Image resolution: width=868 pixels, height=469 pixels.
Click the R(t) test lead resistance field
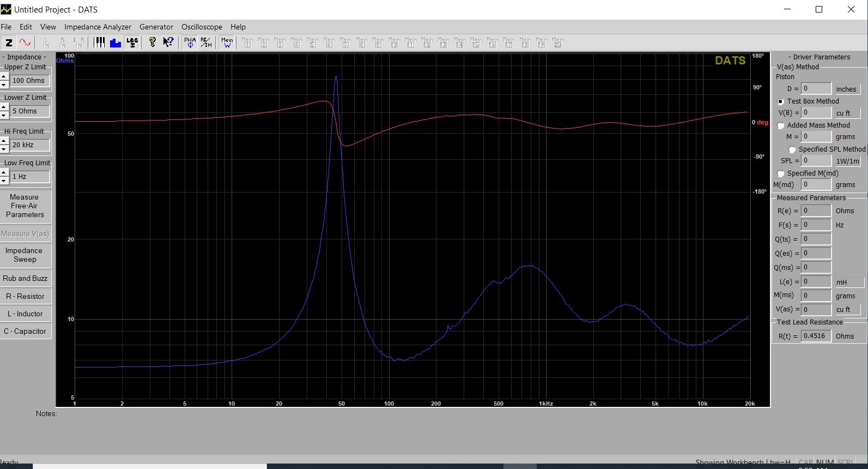point(816,336)
